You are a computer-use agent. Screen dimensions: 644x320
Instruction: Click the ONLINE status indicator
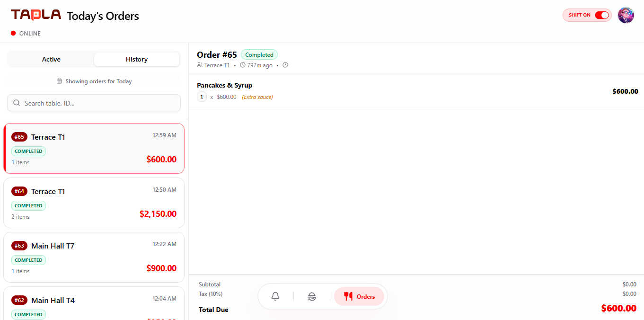point(26,34)
